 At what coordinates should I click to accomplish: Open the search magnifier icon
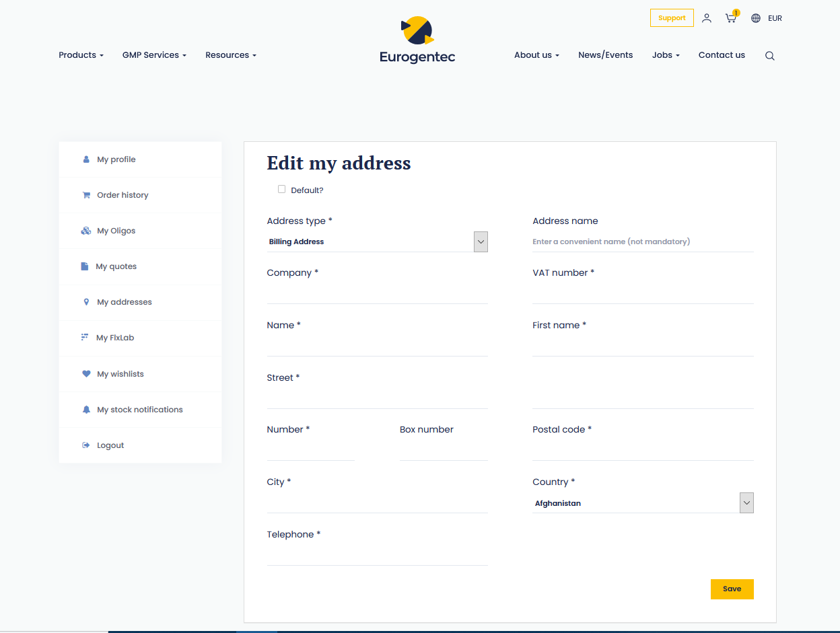[769, 56]
